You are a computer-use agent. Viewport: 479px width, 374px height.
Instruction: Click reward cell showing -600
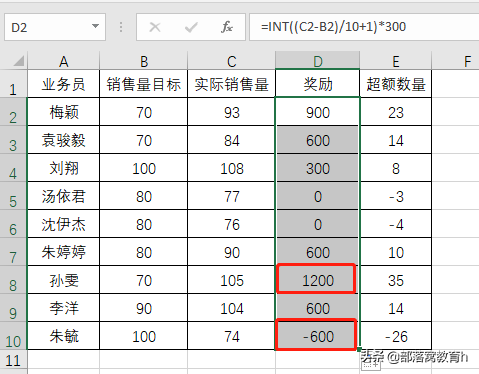318,336
